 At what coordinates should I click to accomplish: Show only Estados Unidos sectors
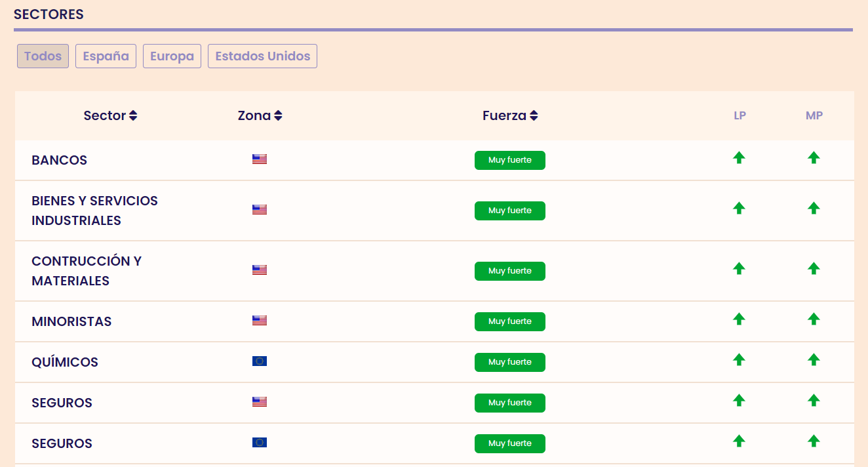(262, 56)
